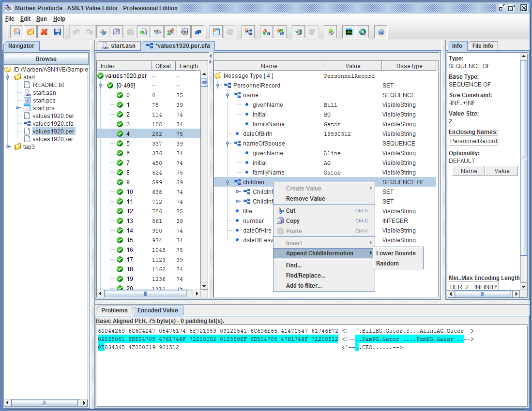Click the red X delete toolbar icon

(x=44, y=32)
